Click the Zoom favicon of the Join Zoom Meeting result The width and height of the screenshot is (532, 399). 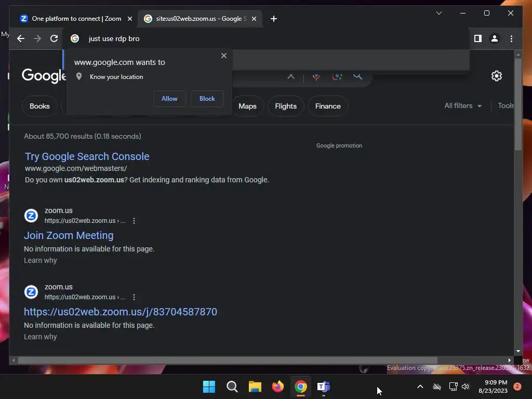[31, 216]
